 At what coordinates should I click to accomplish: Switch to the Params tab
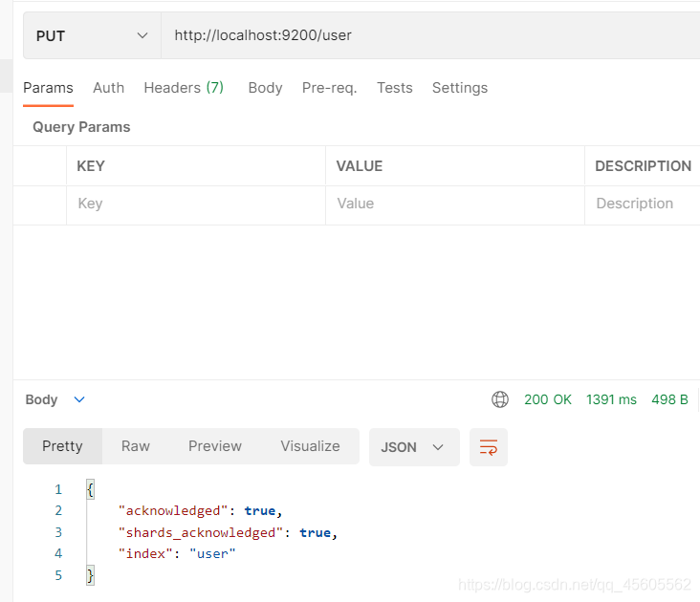[48, 88]
